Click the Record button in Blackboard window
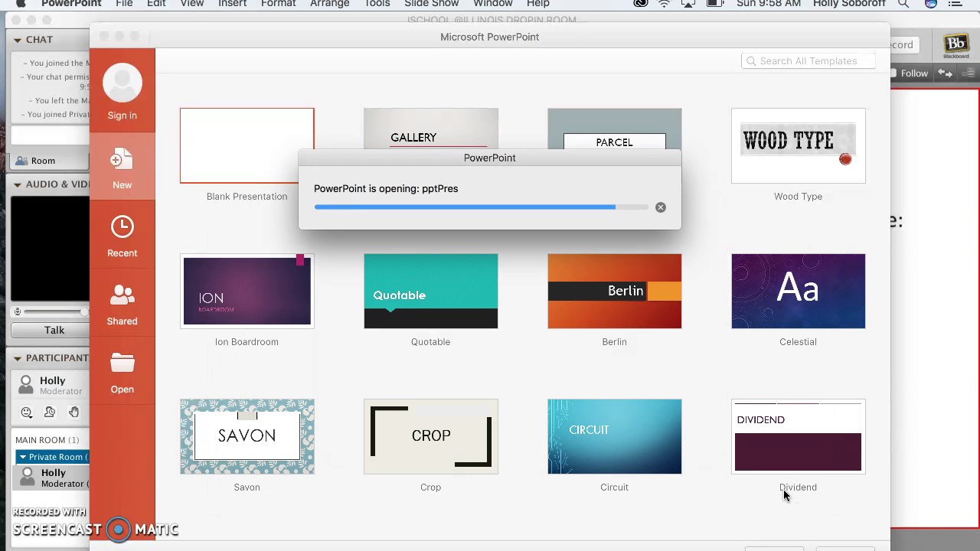This screenshot has width=980, height=551. pos(903,45)
